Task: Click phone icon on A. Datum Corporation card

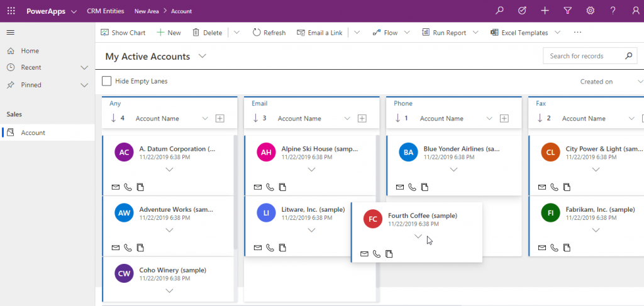Action: coord(128,187)
